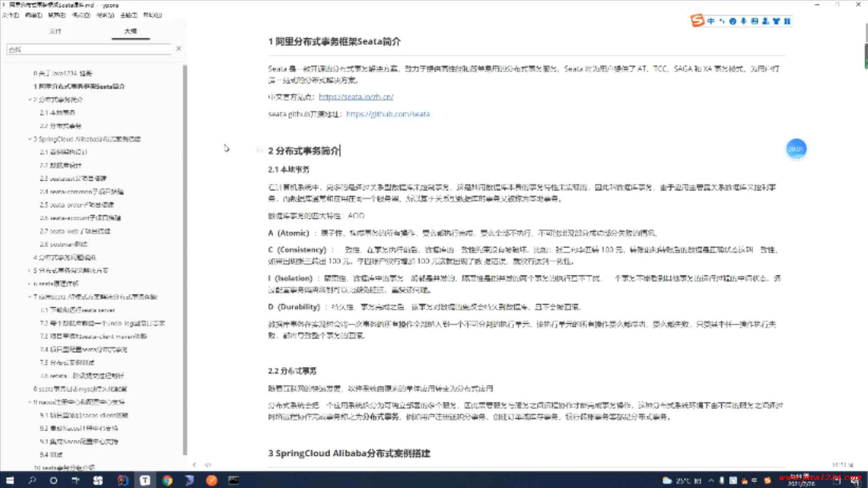Open the 视图 menu
Image resolution: width=868 pixels, height=488 pixels.
(105, 15)
